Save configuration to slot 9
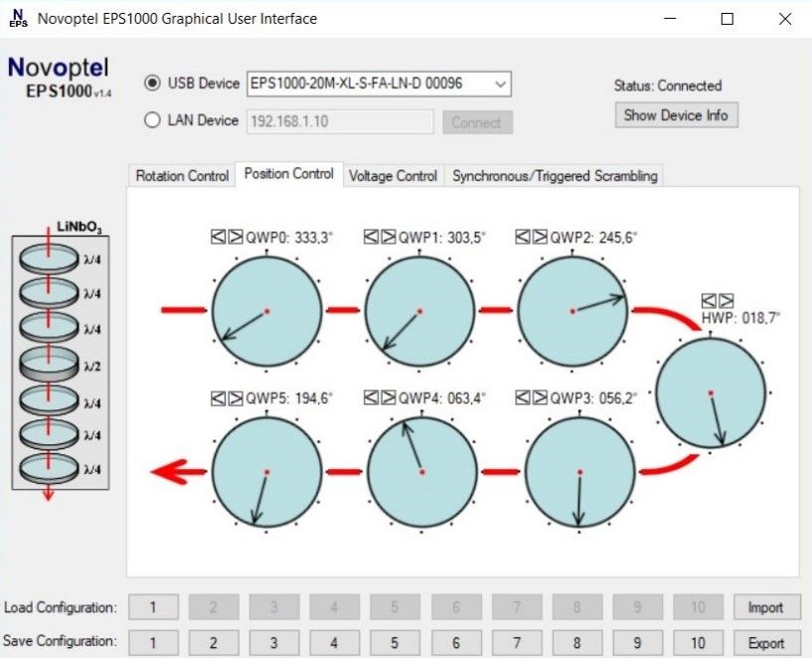This screenshot has width=812, height=658. 637,642
